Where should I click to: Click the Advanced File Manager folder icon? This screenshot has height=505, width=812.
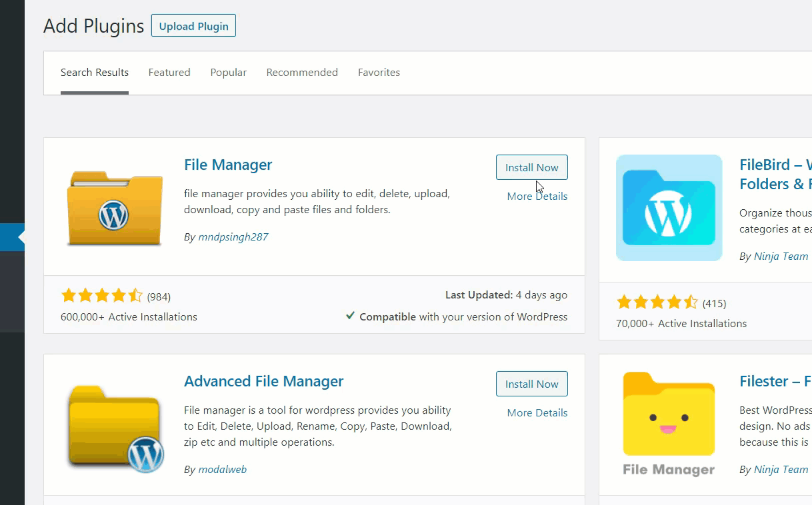tap(115, 428)
